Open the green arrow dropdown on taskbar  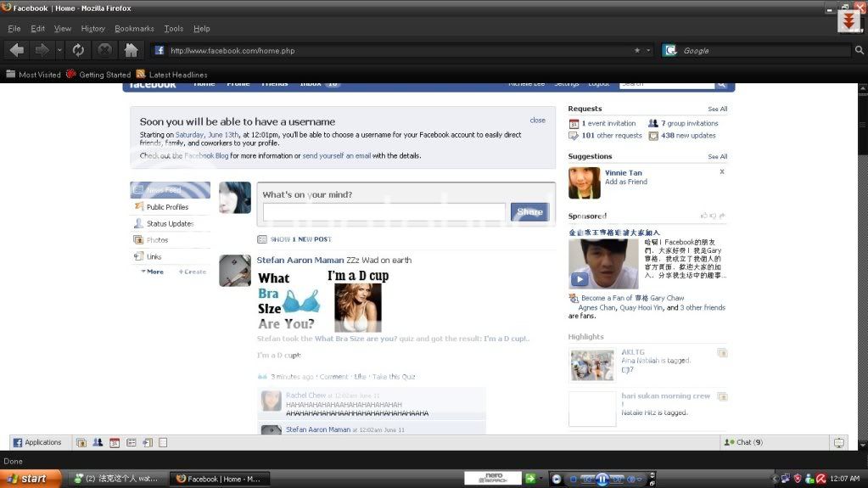[x=540, y=479]
